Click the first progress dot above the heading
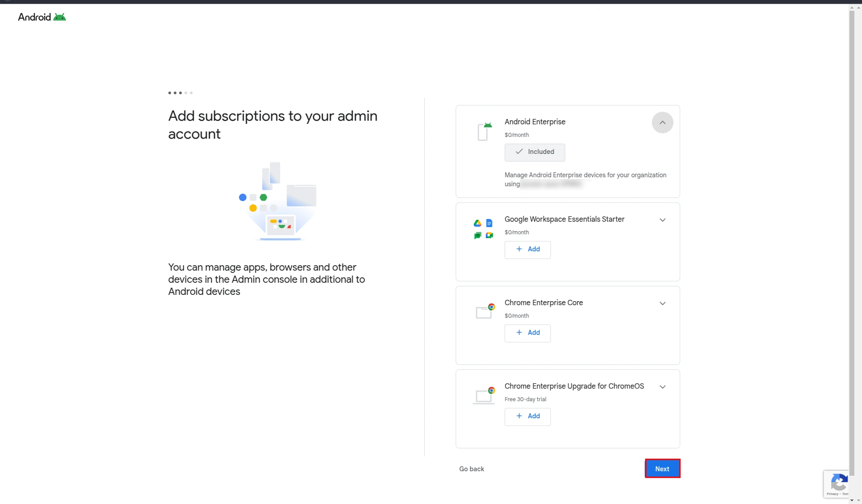This screenshot has height=504, width=862. click(170, 93)
